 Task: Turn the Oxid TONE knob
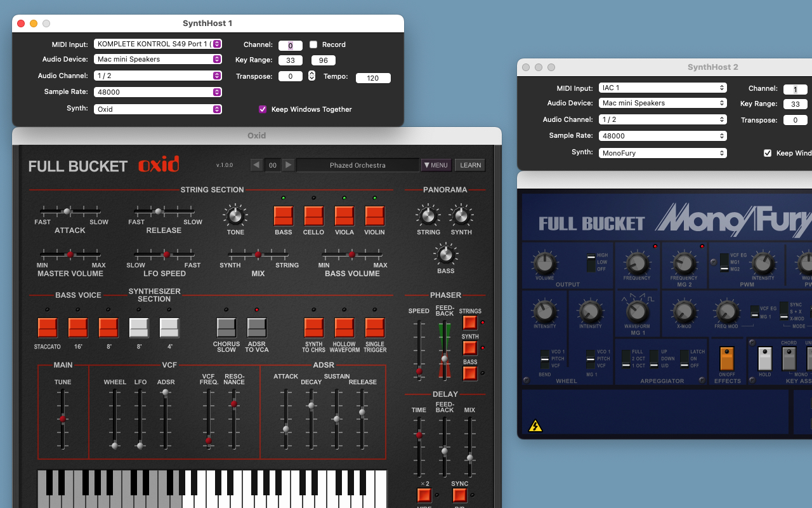click(235, 216)
